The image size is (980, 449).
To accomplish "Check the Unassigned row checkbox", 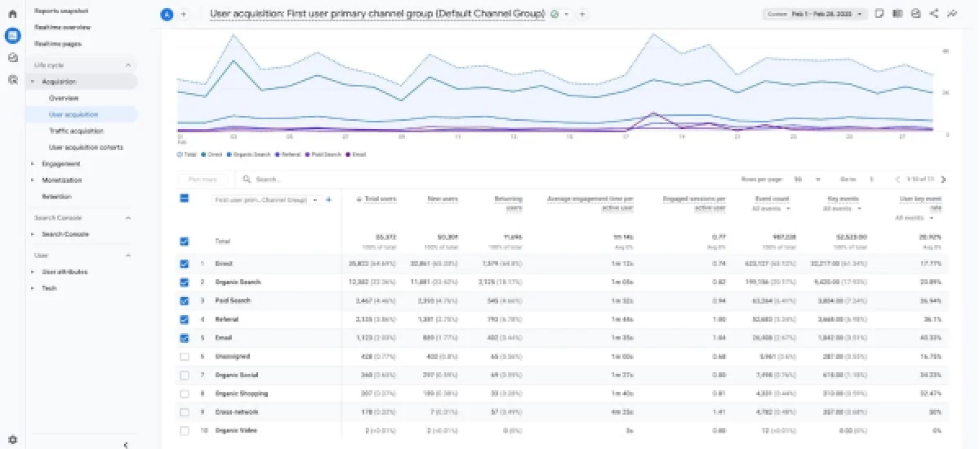I will pyautogui.click(x=184, y=357).
